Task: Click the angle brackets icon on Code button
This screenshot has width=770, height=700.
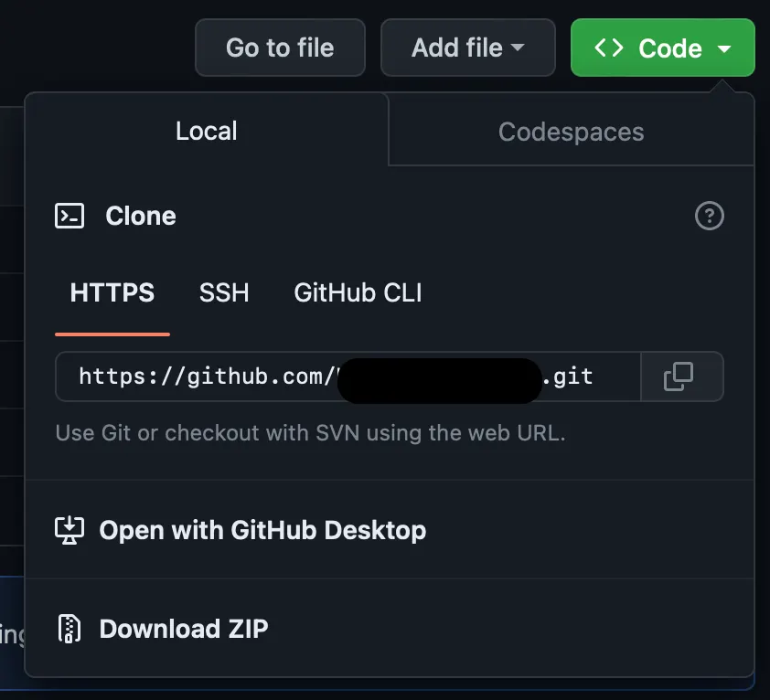Action: tap(609, 48)
